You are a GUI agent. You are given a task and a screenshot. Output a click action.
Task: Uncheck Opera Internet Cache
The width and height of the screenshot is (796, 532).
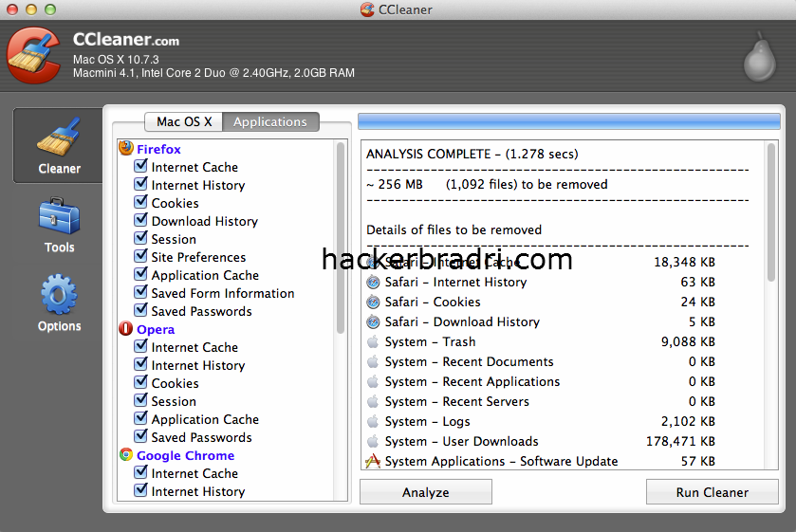coord(140,346)
